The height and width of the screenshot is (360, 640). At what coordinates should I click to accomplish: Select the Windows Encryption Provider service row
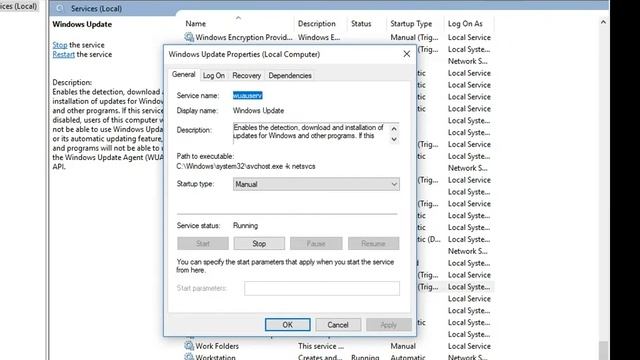(338, 37)
